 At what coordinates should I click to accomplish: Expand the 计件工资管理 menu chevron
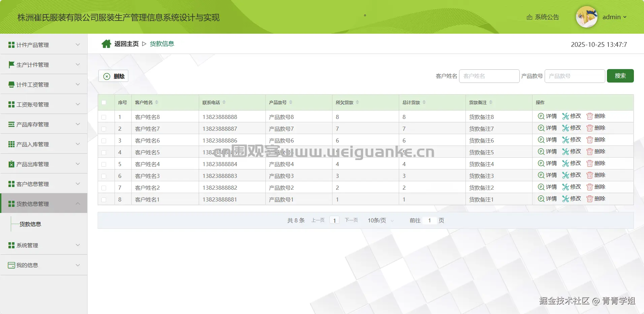pos(78,84)
